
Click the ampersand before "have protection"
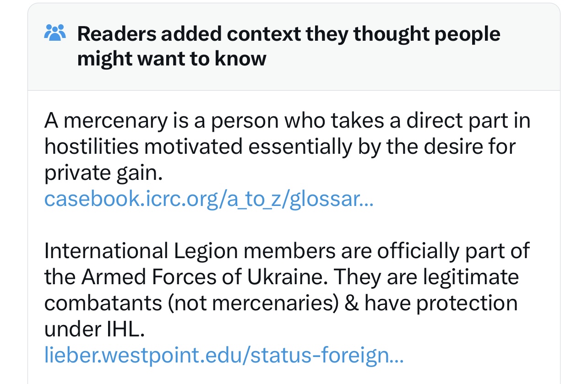[352, 303]
